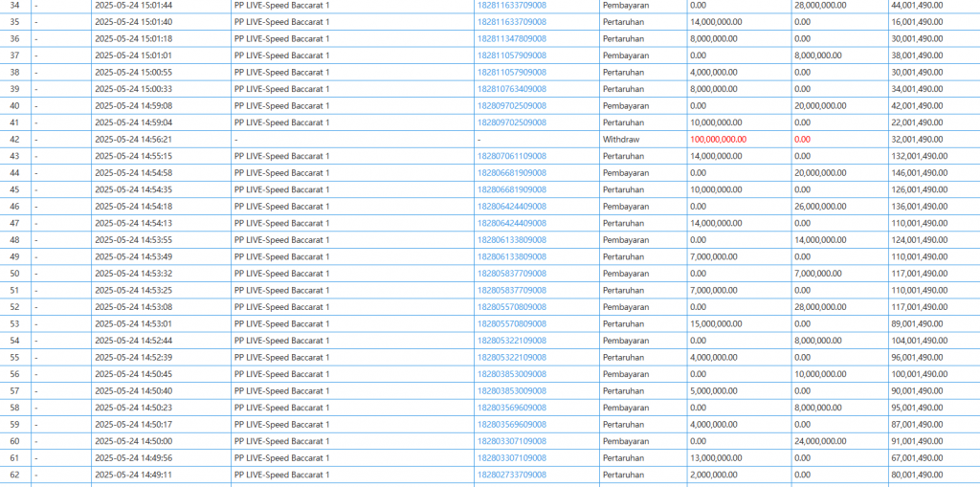Select timestamp 2025-05-24 14:59:08
Image resolution: width=980 pixels, height=487 pixels.
(x=134, y=105)
